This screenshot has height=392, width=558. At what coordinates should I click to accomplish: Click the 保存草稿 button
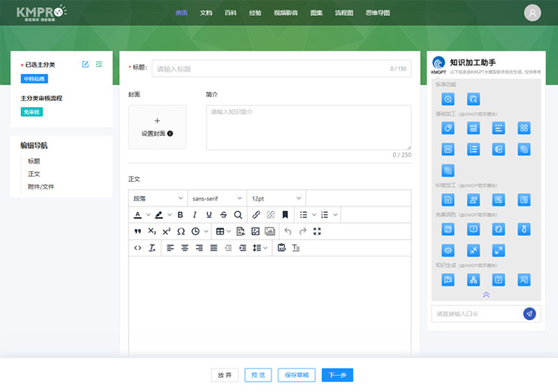point(296,375)
